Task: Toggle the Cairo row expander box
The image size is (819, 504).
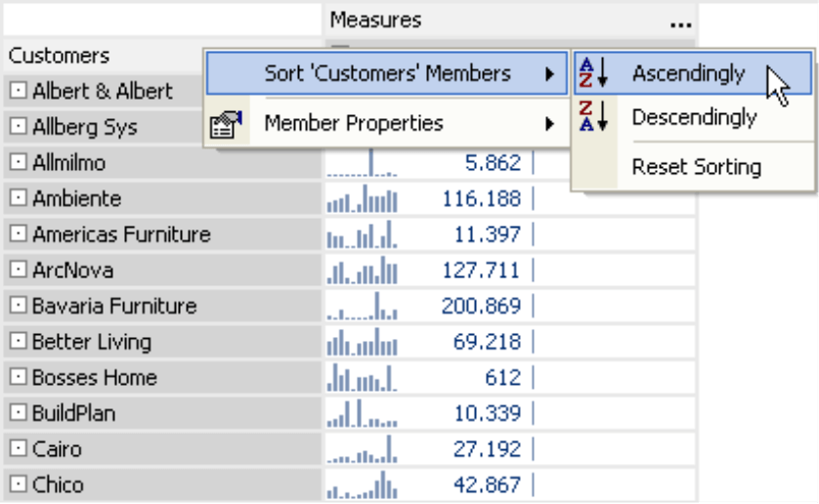Action: click(18, 449)
